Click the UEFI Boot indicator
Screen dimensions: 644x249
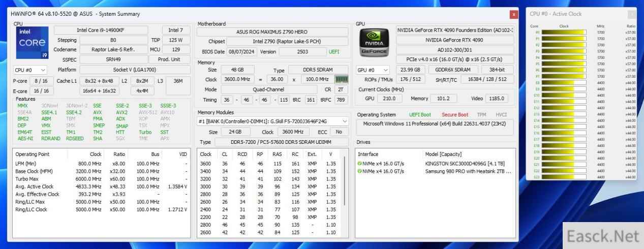tap(420, 115)
